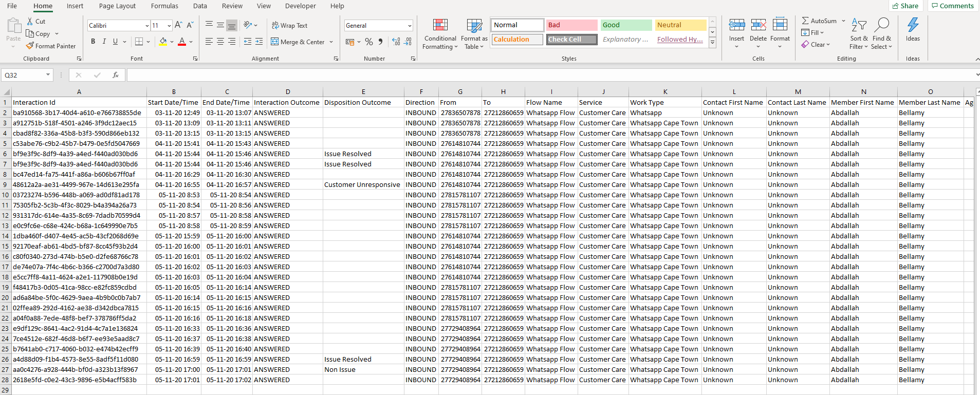Open the font size dropdown
Screen dimensions: 980x395
pyautogui.click(x=169, y=25)
